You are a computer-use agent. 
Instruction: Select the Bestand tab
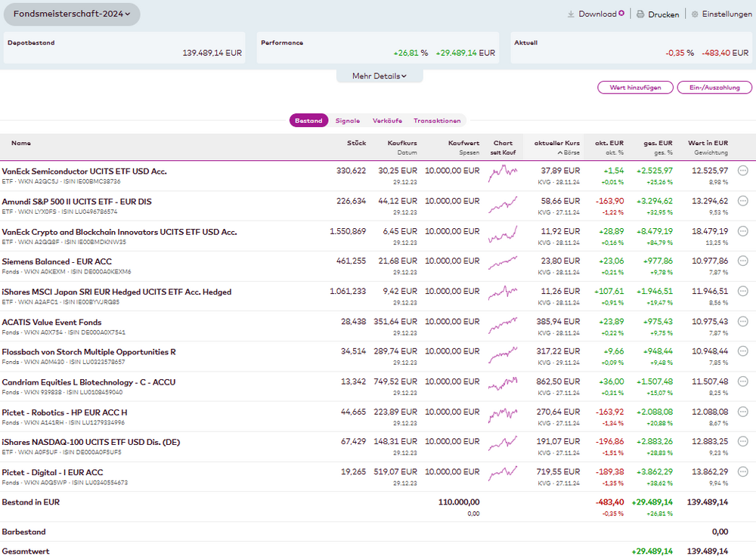(x=308, y=121)
